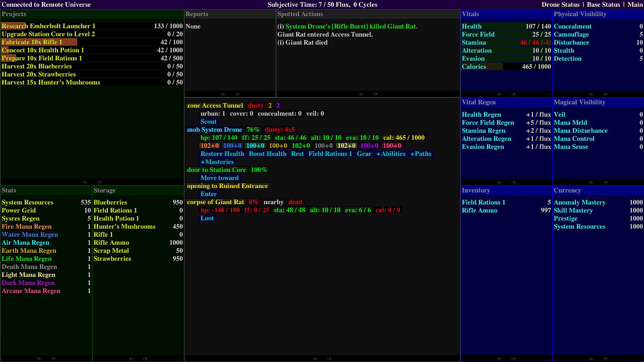
Task: Move toward the Station Core door
Action: [x=219, y=178]
